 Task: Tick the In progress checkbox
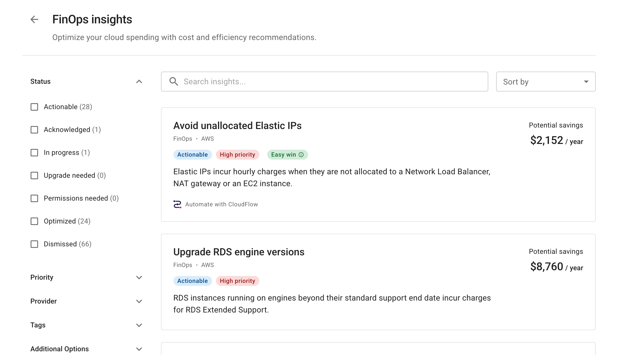point(34,153)
